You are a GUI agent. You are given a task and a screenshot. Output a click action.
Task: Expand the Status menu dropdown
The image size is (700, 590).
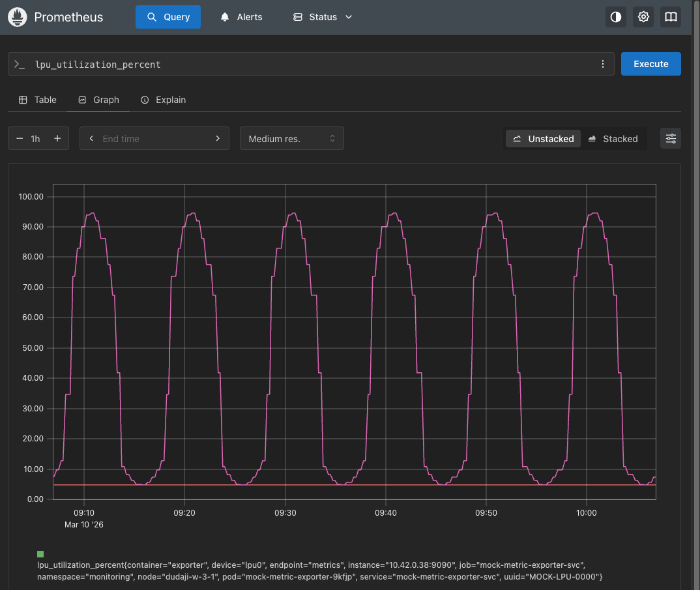(323, 17)
